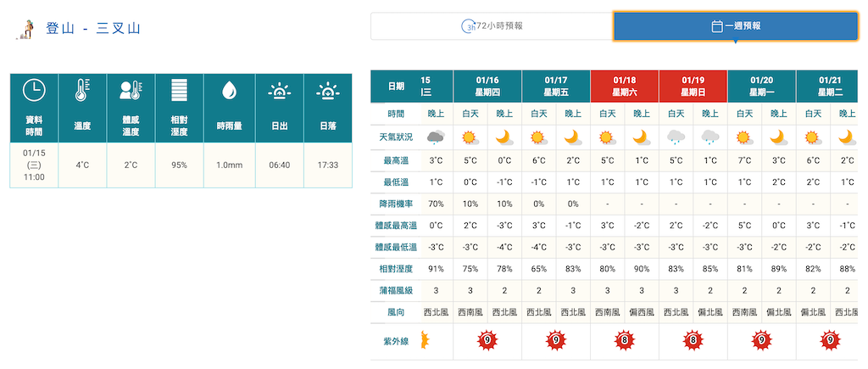Click the 4°C current temperature value
The image size is (868, 369).
[x=82, y=165]
